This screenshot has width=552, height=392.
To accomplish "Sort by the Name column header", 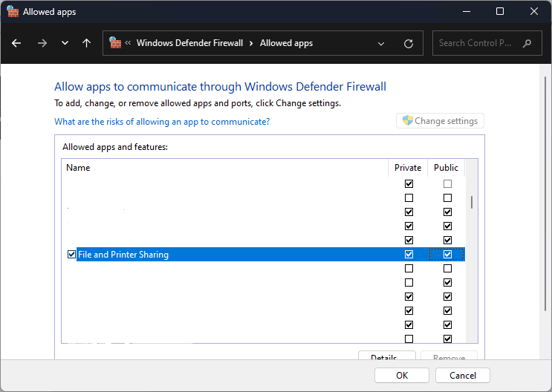I will click(x=224, y=168).
